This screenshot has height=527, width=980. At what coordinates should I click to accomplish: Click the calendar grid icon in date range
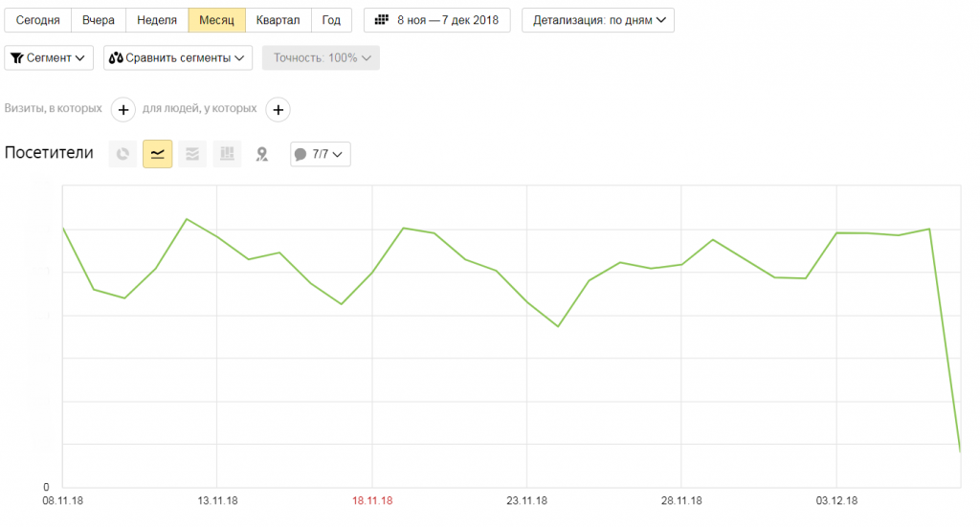(381, 20)
